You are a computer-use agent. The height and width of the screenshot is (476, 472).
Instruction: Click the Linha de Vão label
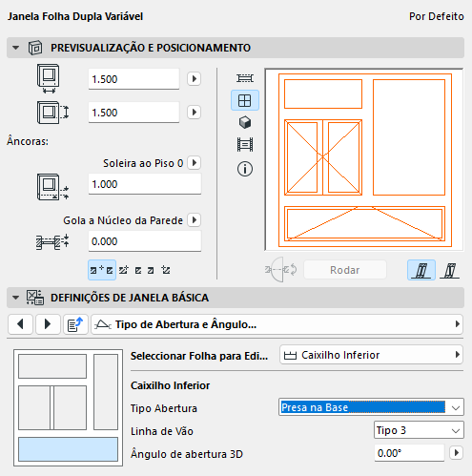tap(162, 431)
